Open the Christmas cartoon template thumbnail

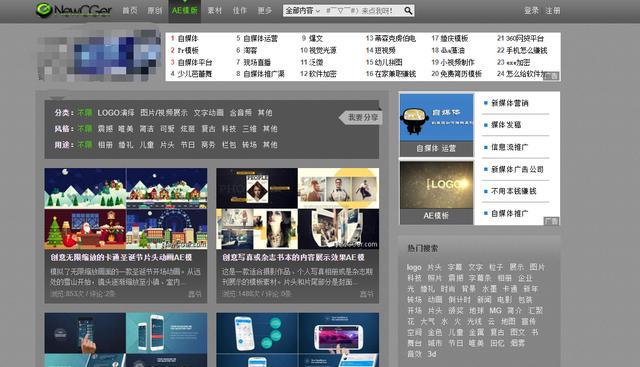click(x=126, y=209)
